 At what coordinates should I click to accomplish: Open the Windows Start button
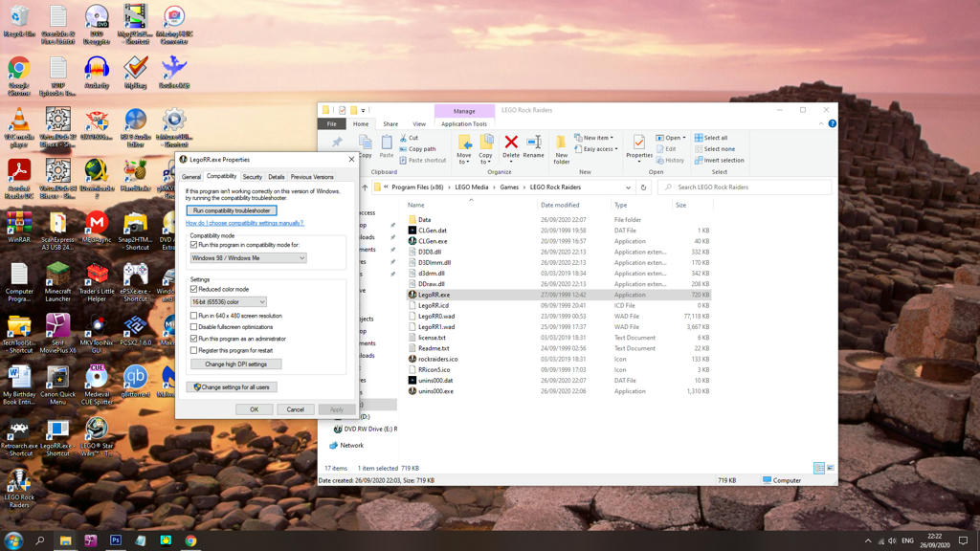pyautogui.click(x=13, y=540)
